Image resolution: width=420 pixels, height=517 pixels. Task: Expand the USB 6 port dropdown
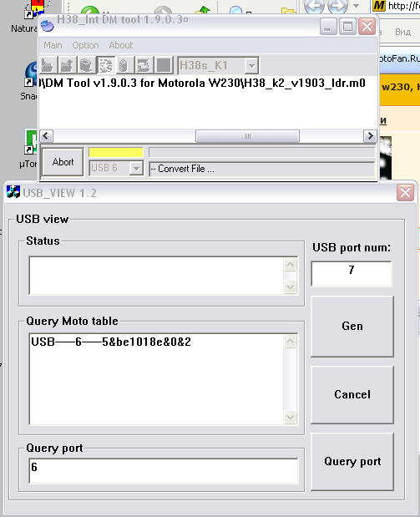coord(136,168)
